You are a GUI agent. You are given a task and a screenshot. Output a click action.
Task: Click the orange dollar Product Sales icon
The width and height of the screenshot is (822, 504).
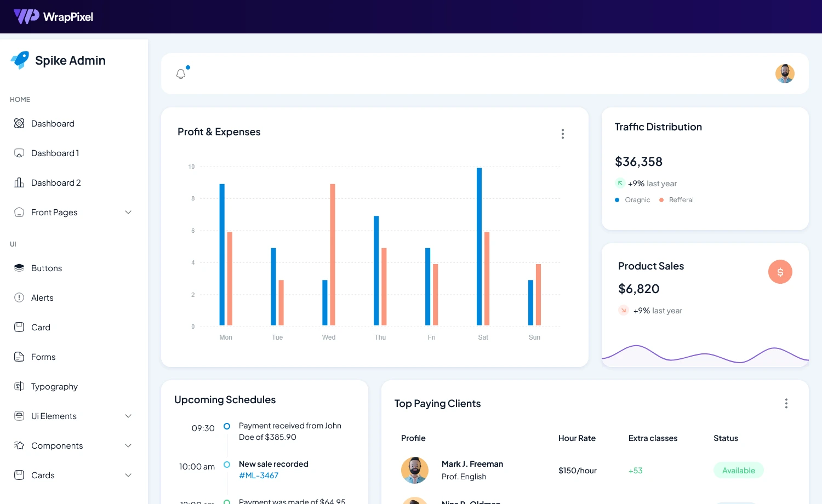pyautogui.click(x=780, y=272)
